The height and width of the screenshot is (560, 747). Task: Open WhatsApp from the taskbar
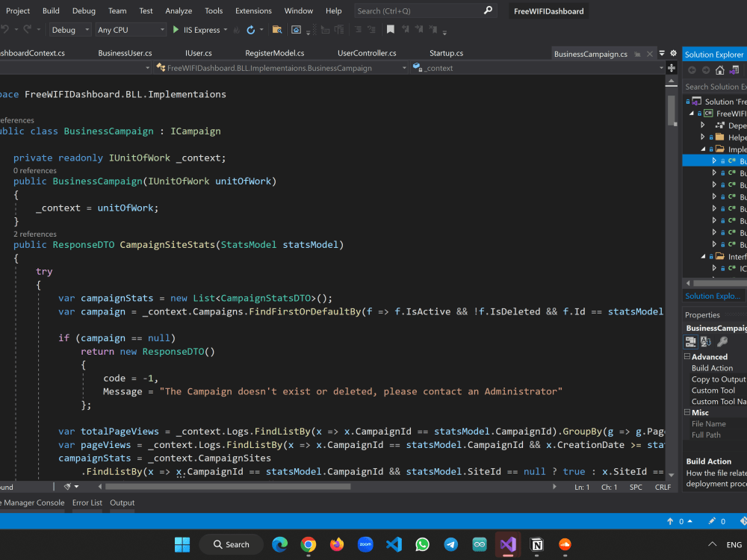[x=423, y=544]
